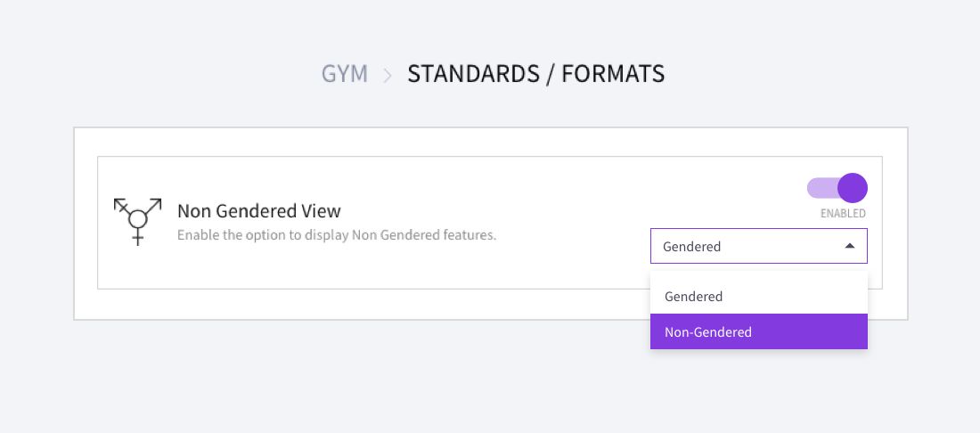Image resolution: width=980 pixels, height=433 pixels.
Task: Disable the Non Gendered View toggle
Action: [837, 188]
